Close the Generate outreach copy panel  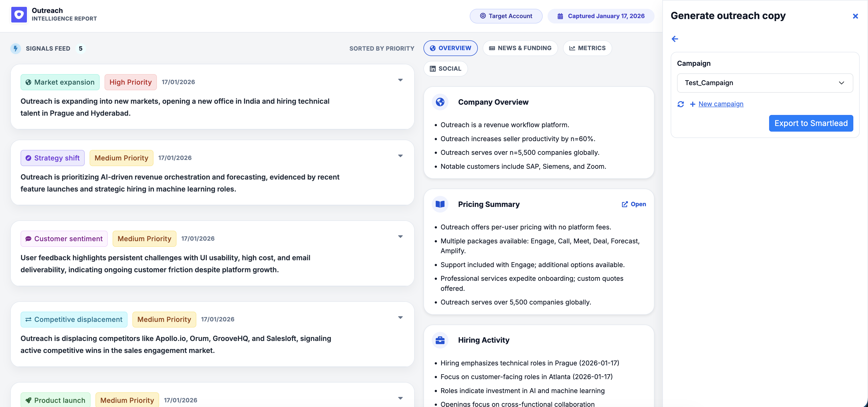[856, 16]
